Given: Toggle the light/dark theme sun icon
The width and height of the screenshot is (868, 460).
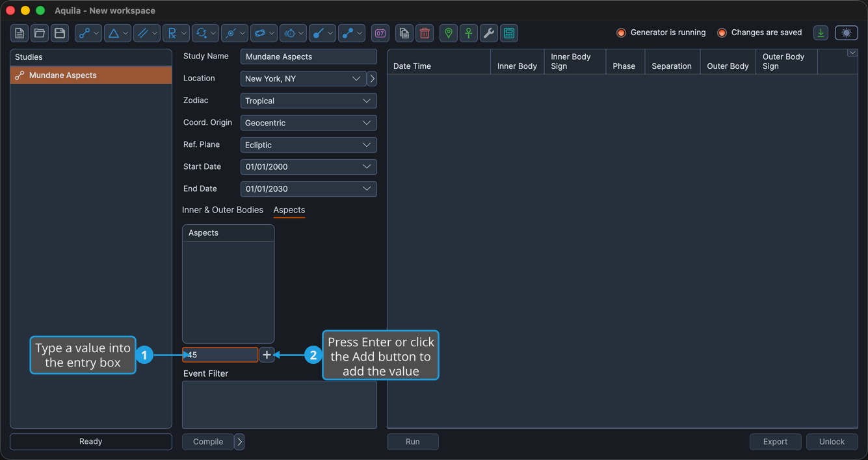Looking at the screenshot, I should pos(847,33).
